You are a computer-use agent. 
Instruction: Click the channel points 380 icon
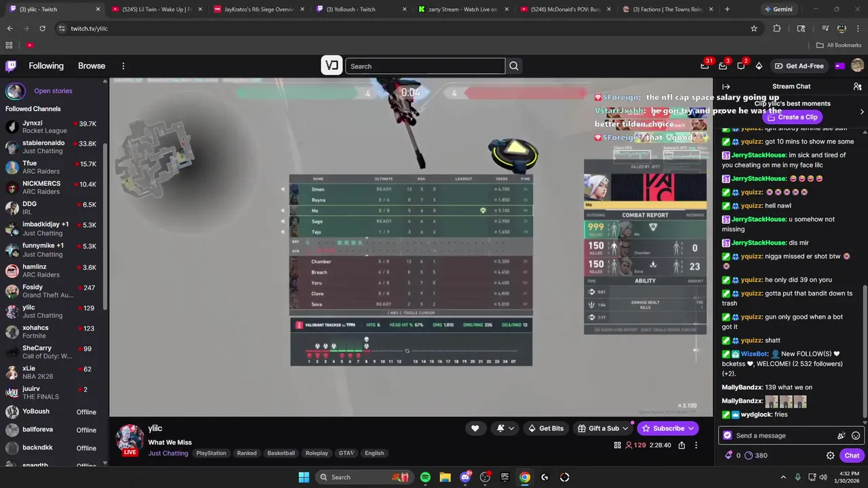749,455
